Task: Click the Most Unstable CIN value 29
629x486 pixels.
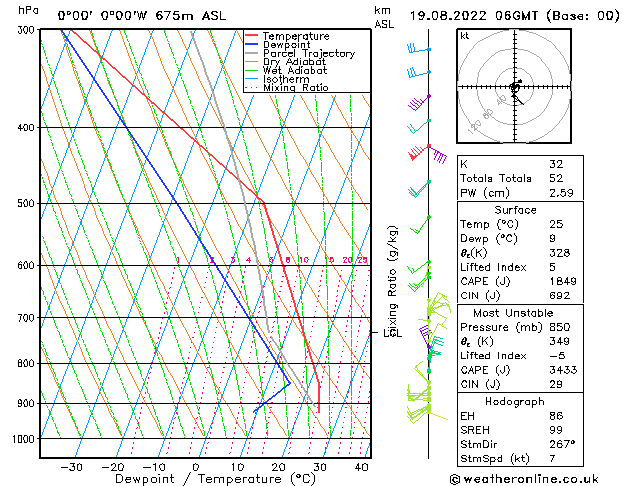Action: click(556, 384)
